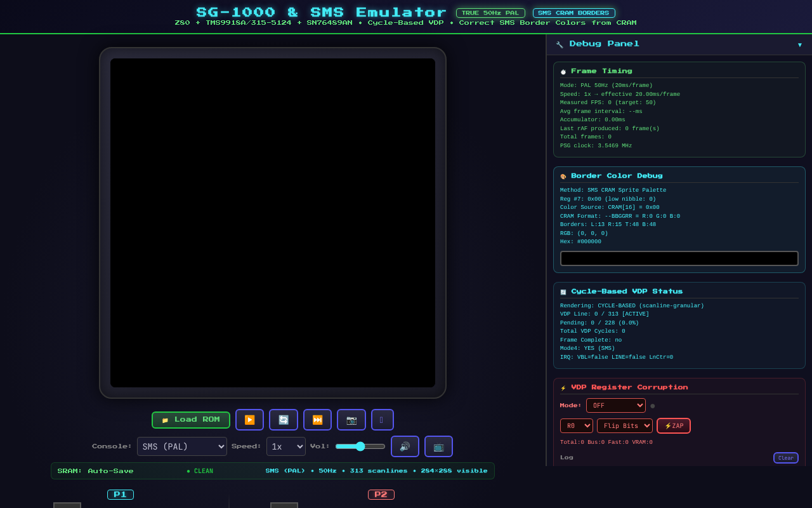Click the blank icon button after camera
The image size is (812, 508).
tap(383, 420)
